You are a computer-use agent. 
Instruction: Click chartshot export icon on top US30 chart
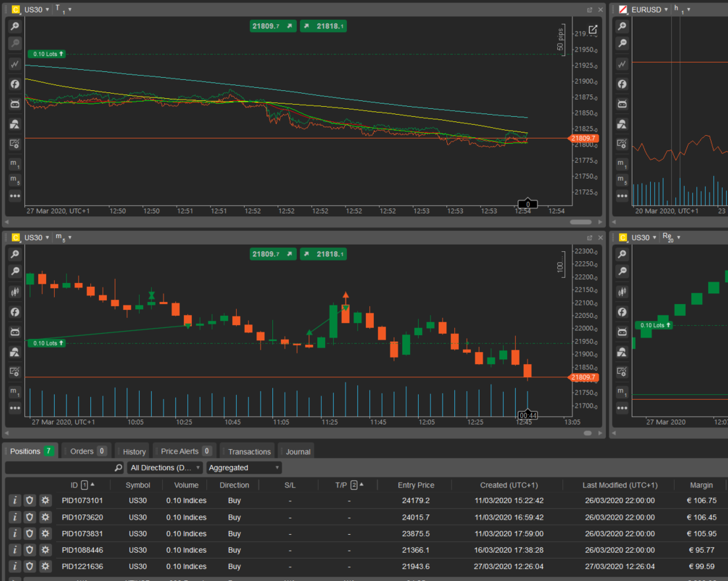point(593,30)
